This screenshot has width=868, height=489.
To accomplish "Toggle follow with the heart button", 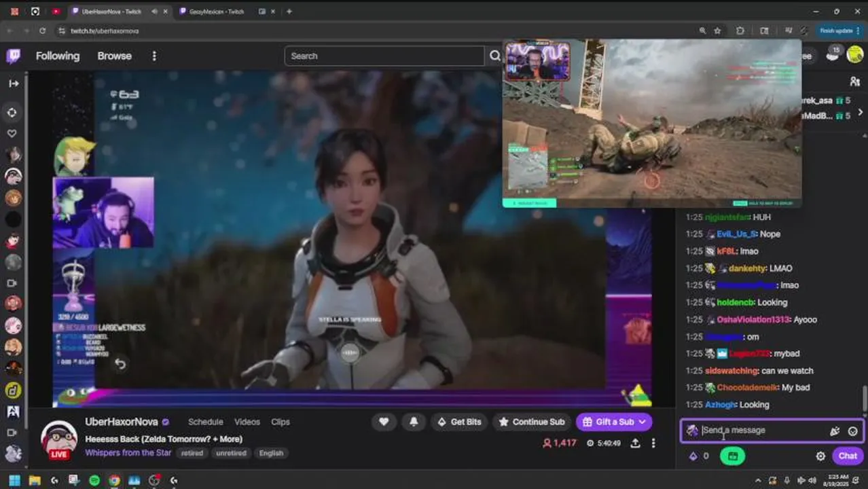I will pyautogui.click(x=384, y=422).
